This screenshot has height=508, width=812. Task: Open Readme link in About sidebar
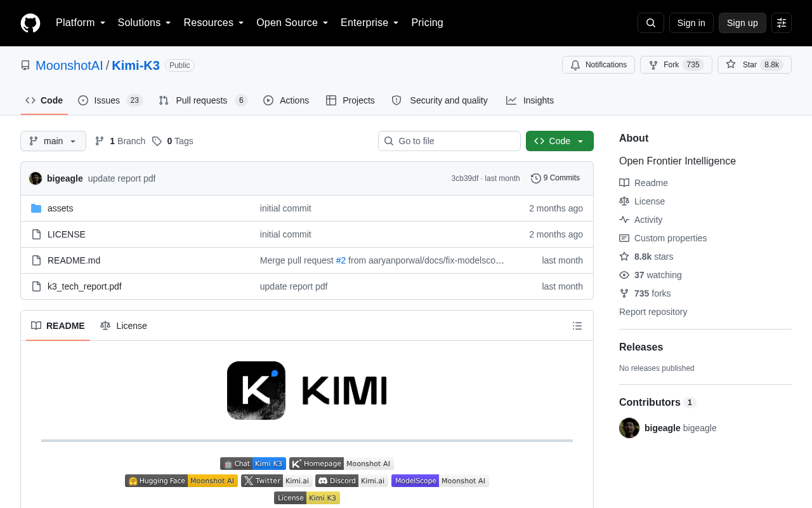point(643,183)
